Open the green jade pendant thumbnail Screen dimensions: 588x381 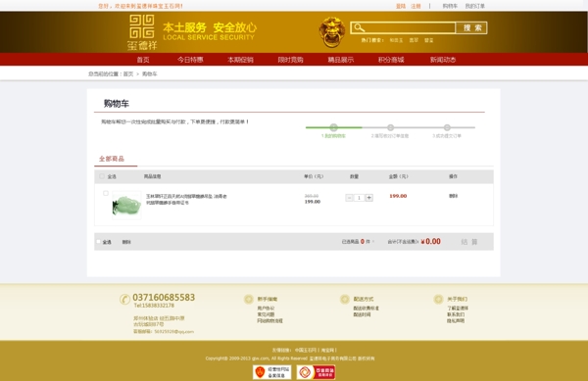click(x=126, y=205)
